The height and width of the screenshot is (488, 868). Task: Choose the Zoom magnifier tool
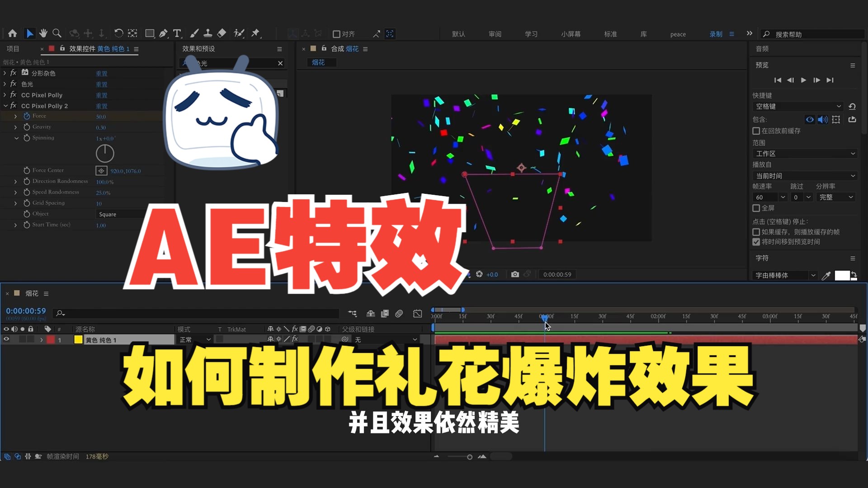pos(57,33)
